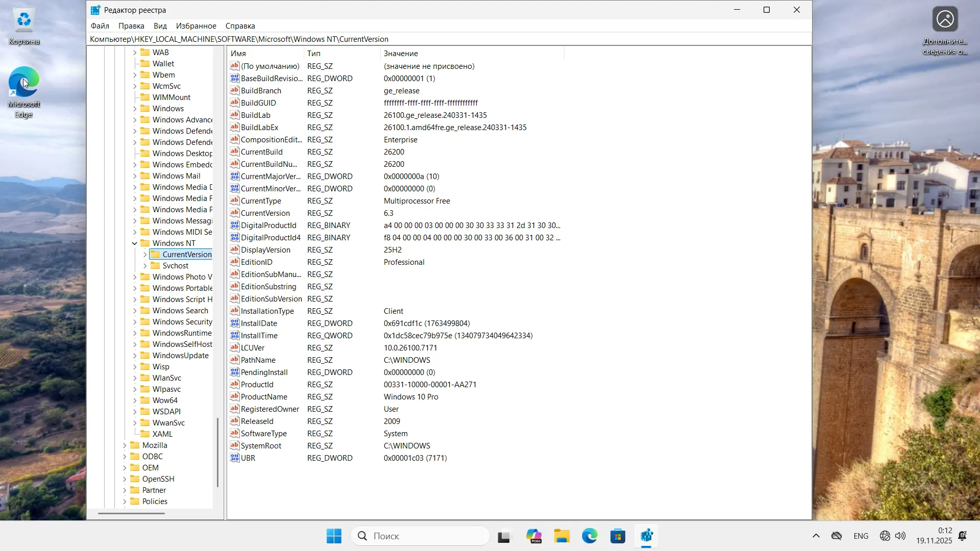The height and width of the screenshot is (551, 980).
Task: Expand the CurrentVersion subkey arrow
Action: click(145, 255)
